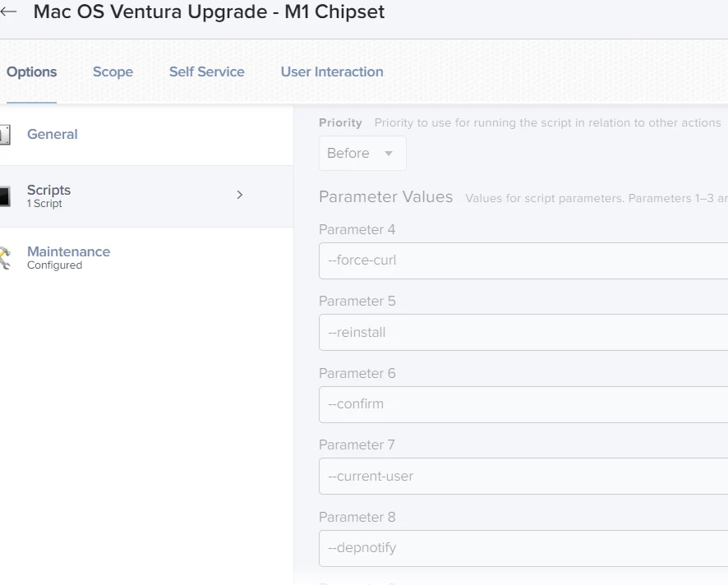This screenshot has height=585, width=728.
Task: Click the Parameter 8 label
Action: [357, 517]
